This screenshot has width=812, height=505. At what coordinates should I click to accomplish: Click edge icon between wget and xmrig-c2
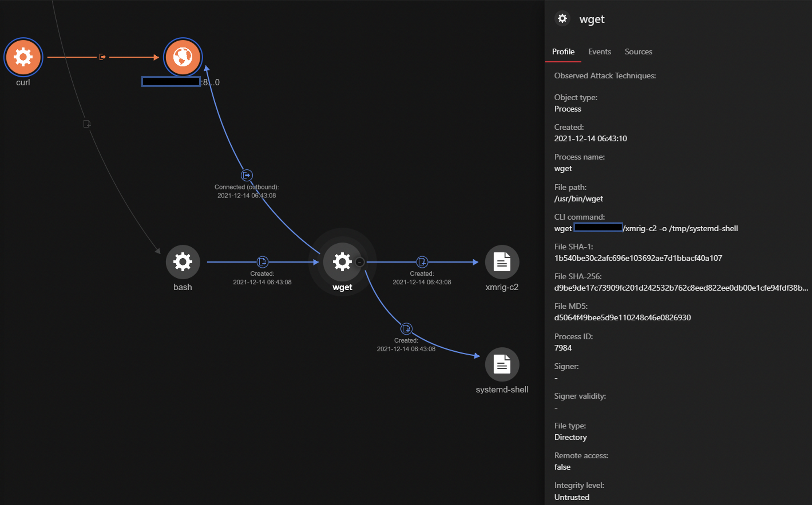click(422, 262)
